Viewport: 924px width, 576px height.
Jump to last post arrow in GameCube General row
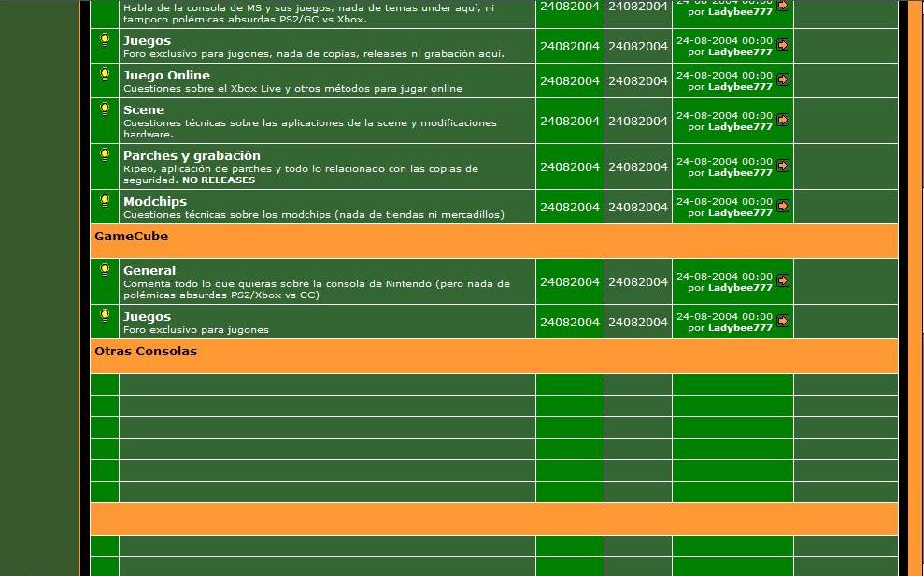783,281
